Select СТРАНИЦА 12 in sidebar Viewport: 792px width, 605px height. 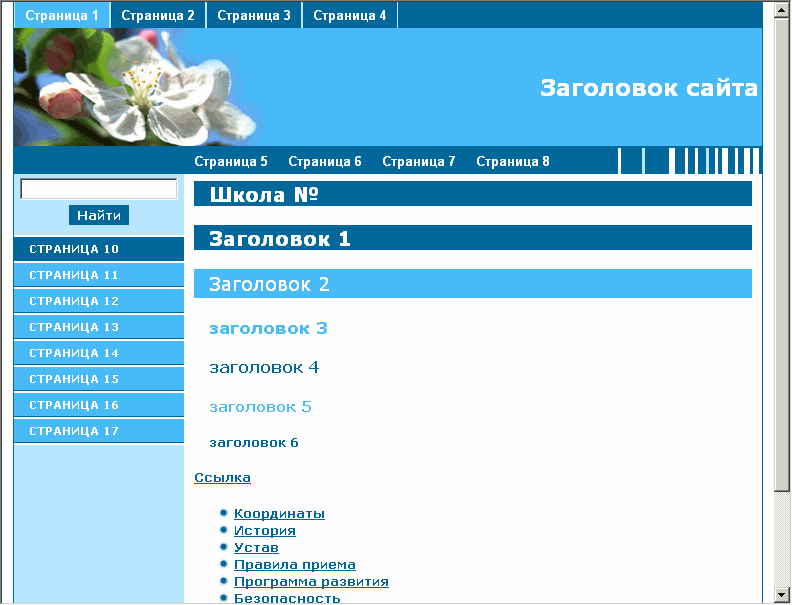point(99,301)
